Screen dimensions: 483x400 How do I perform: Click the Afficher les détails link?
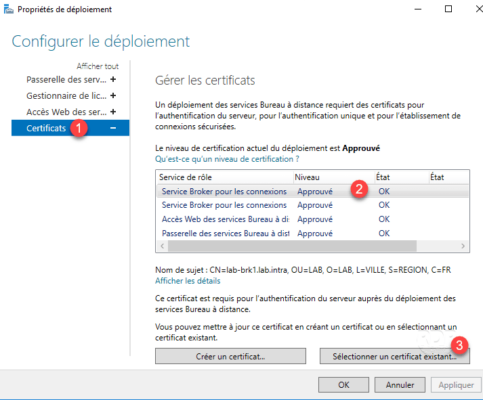188,281
